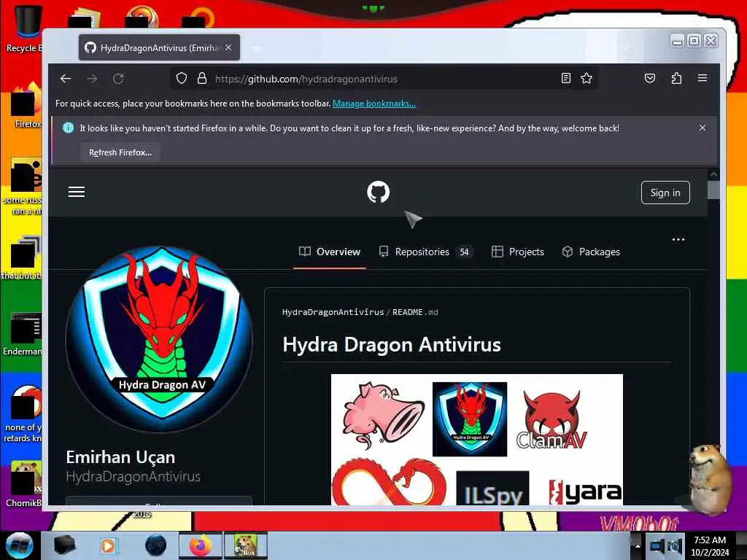Switch to the Overview tab

coord(330,252)
